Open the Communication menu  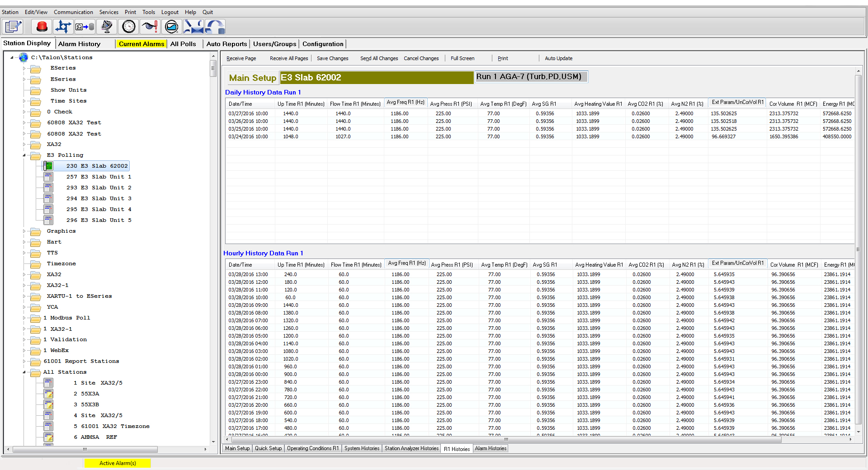[x=73, y=12]
